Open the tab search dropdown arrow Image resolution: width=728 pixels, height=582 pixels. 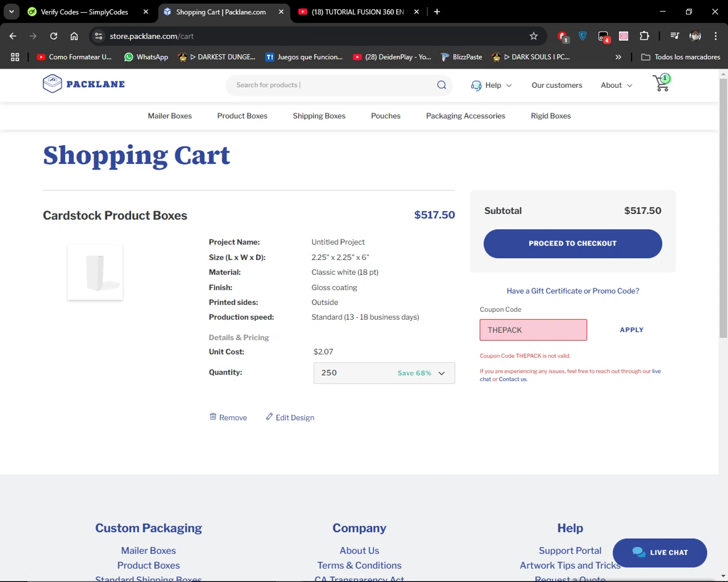pyautogui.click(x=11, y=12)
